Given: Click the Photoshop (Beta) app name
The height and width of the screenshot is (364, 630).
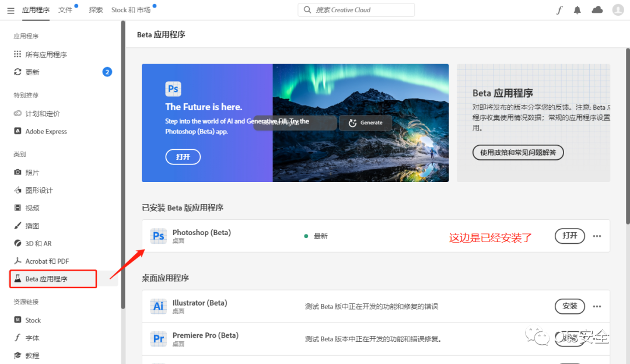Looking at the screenshot, I should click(202, 232).
